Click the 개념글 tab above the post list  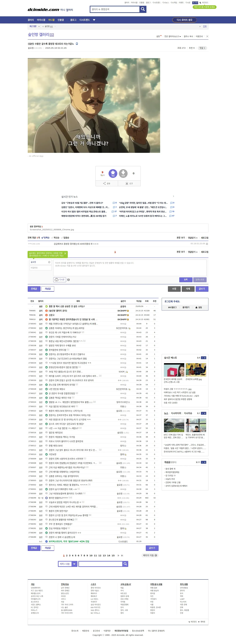point(48,289)
